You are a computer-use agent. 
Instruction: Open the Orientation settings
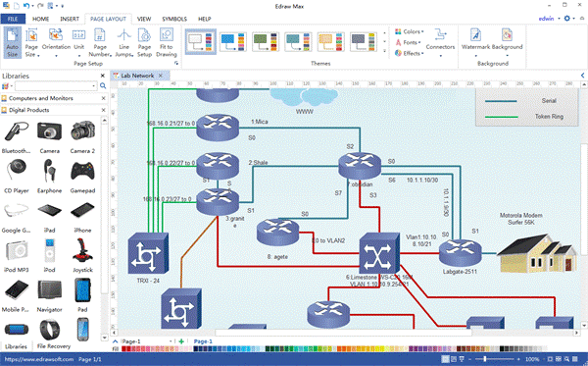(x=56, y=43)
